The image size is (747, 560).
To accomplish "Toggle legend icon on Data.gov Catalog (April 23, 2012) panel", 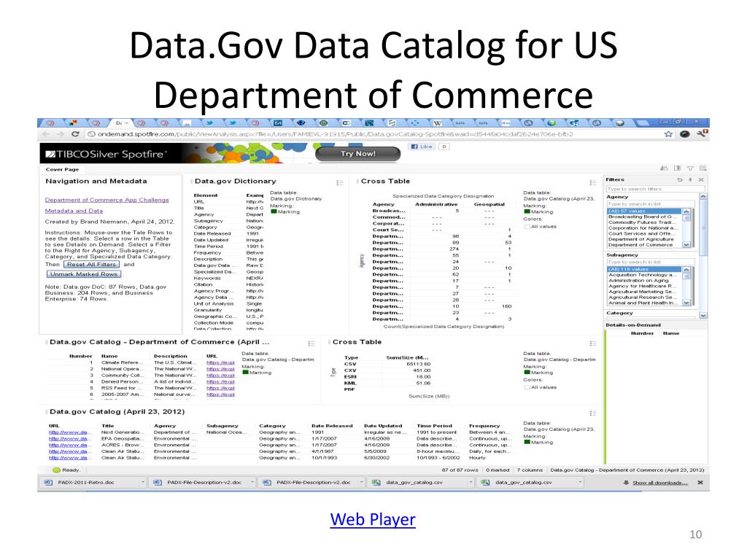I will (x=592, y=413).
